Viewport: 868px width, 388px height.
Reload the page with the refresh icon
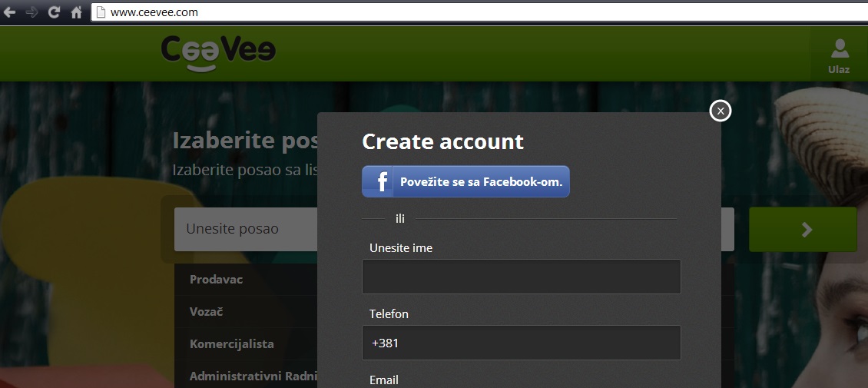pyautogui.click(x=54, y=12)
